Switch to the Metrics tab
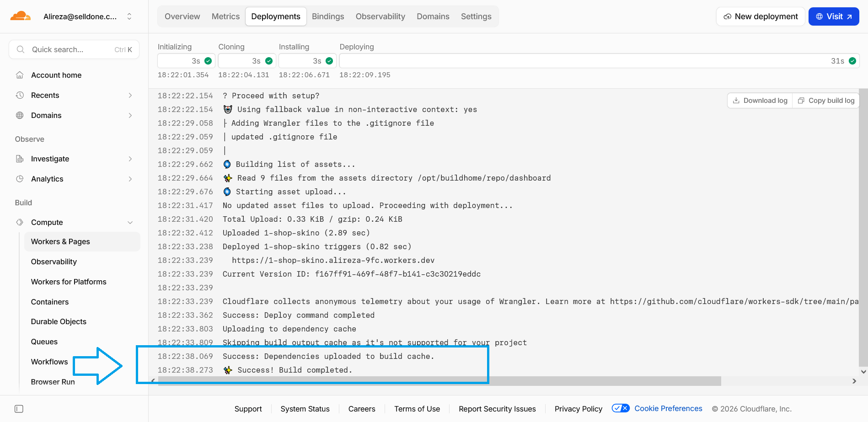The height and width of the screenshot is (422, 868). click(225, 16)
